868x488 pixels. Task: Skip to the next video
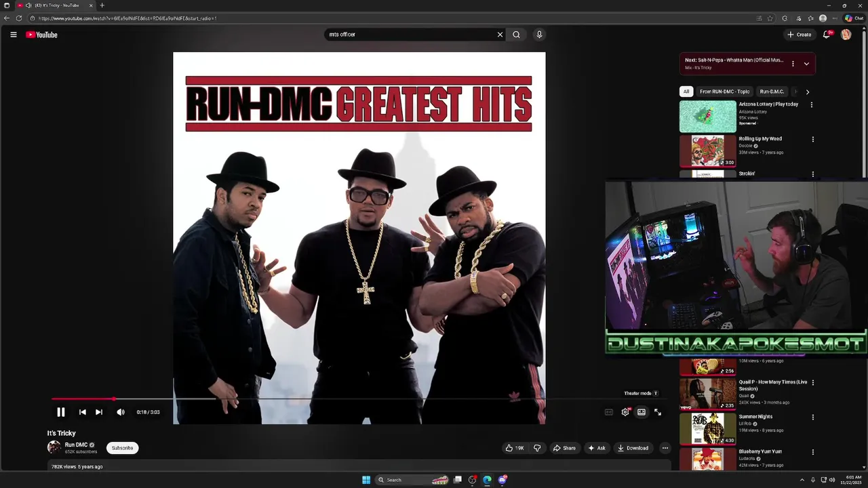pyautogui.click(x=99, y=412)
